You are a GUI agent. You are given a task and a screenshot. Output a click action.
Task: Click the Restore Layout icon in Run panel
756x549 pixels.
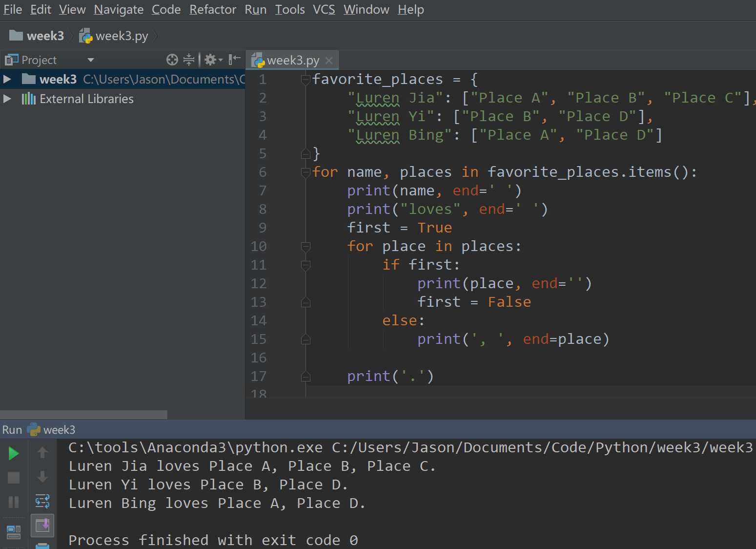pyautogui.click(x=14, y=532)
